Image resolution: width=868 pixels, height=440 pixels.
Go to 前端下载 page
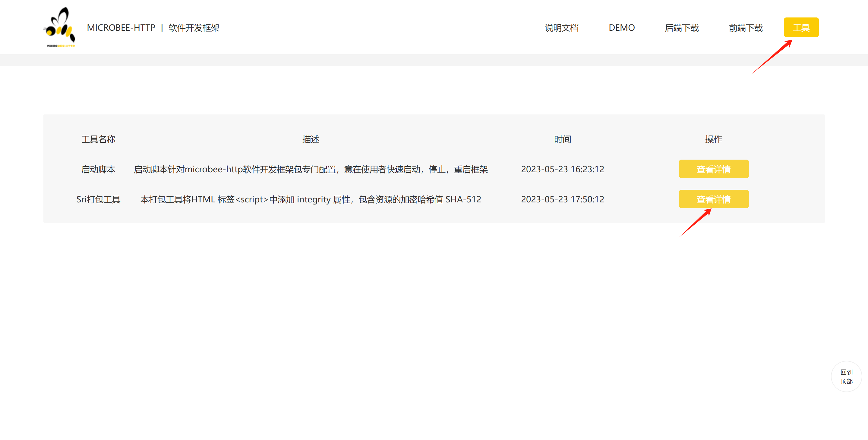point(745,28)
